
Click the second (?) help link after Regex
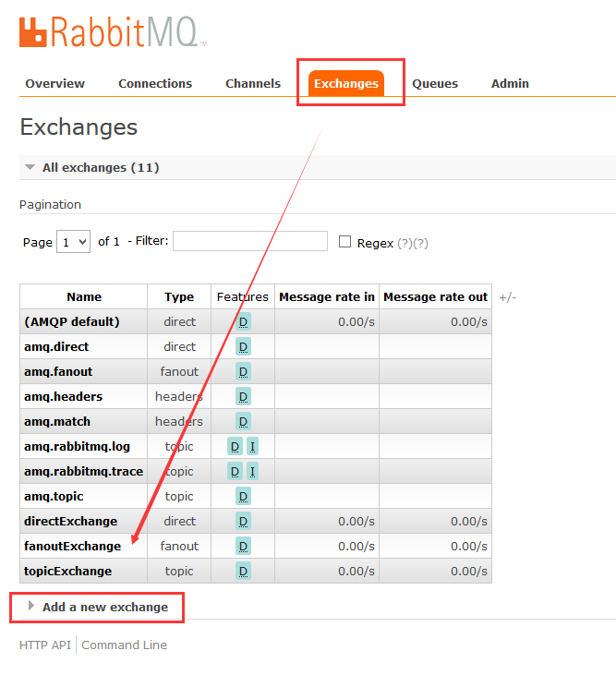pos(420,243)
